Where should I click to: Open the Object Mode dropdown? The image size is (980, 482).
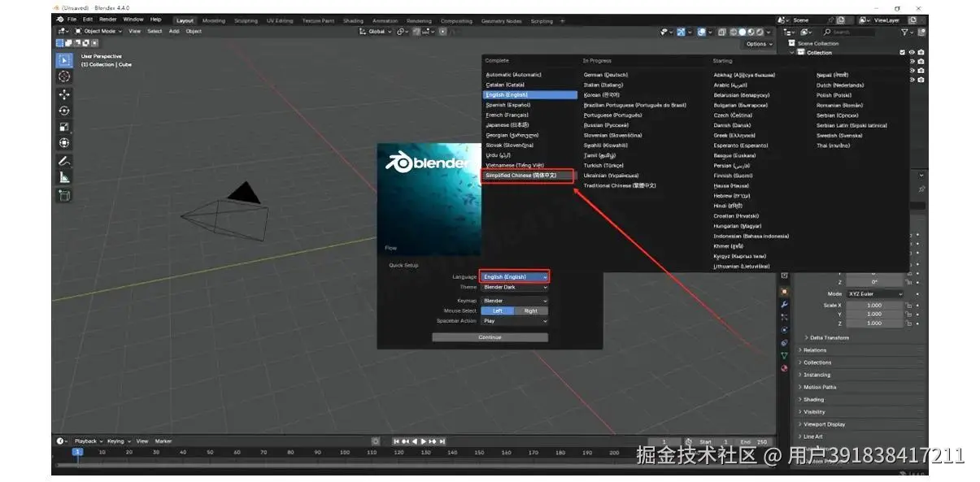coord(98,32)
